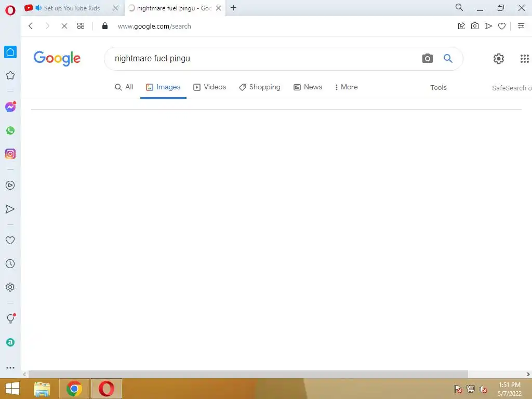Open Opera settings gear in the sidebar
Image resolution: width=532 pixels, height=399 pixels.
(10, 287)
